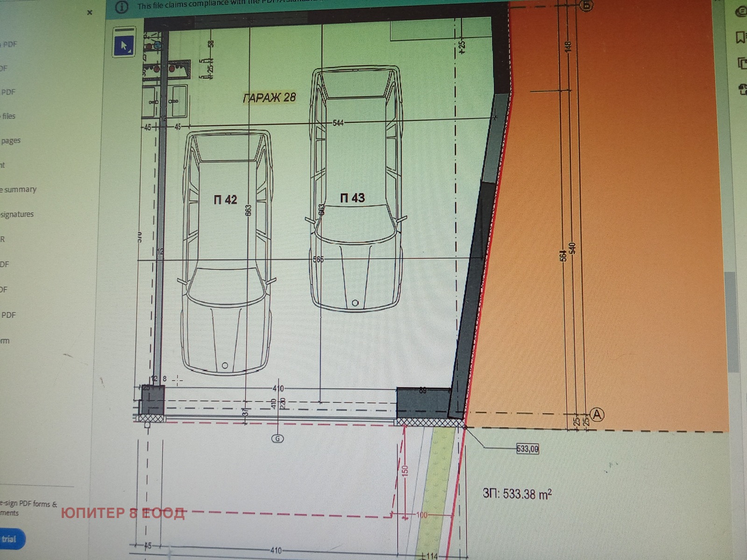Click the PDF/A compliance notification bar

(280, 7)
